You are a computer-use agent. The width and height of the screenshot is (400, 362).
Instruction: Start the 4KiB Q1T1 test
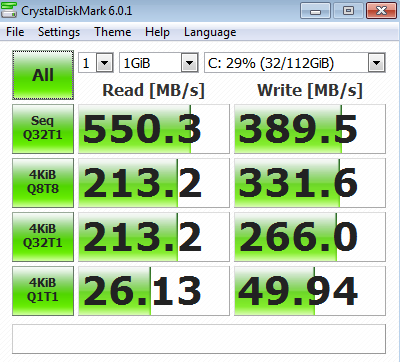[x=43, y=291]
